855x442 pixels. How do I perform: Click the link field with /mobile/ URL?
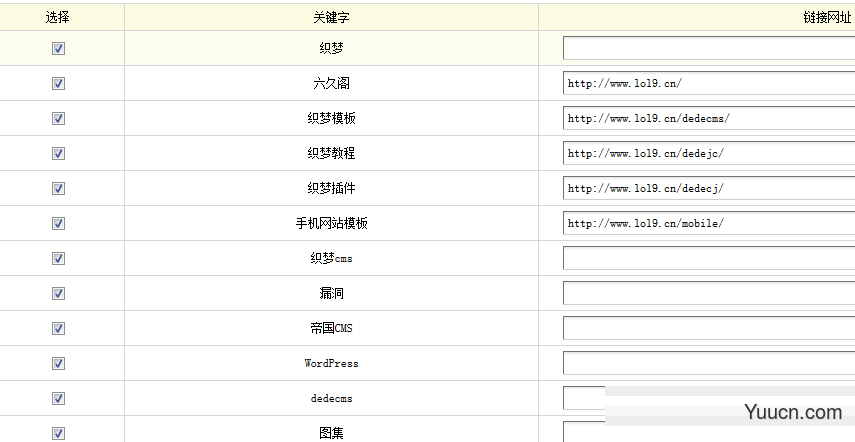click(x=709, y=223)
